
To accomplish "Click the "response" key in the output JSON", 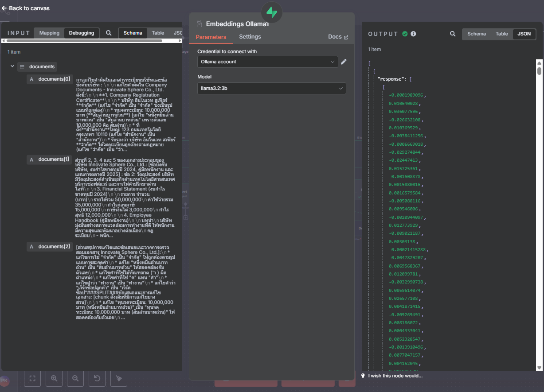I will (392, 79).
